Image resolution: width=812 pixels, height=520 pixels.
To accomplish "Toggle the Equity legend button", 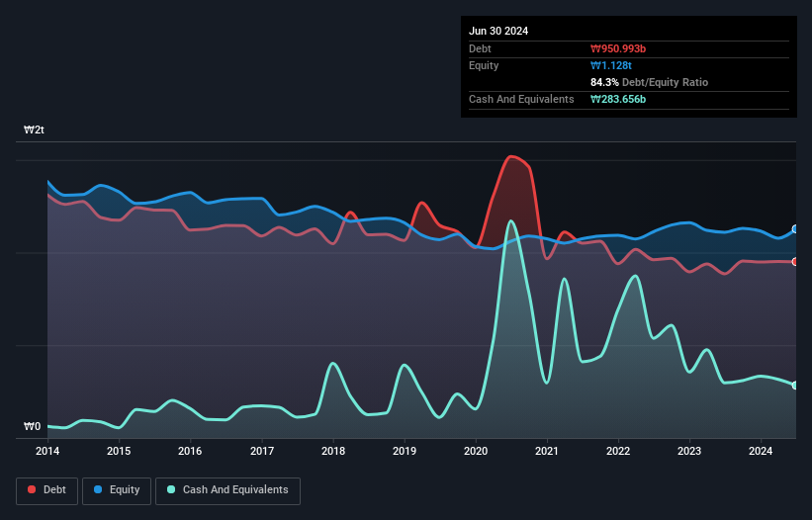I will pyautogui.click(x=117, y=490).
